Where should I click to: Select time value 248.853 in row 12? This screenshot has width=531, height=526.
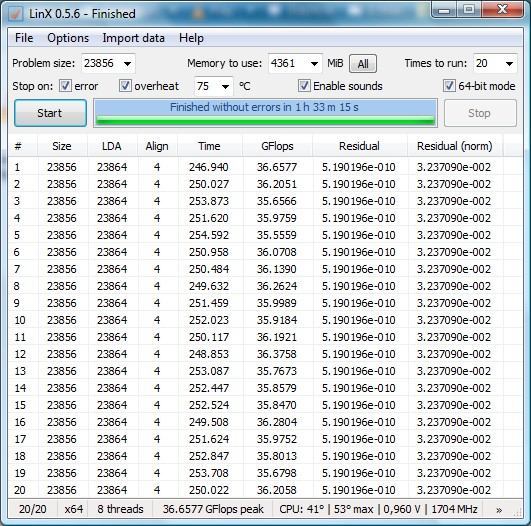click(x=209, y=354)
